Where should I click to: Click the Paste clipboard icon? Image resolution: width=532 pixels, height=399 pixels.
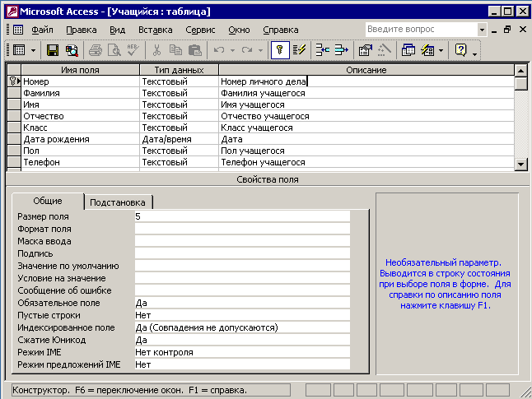coord(194,50)
